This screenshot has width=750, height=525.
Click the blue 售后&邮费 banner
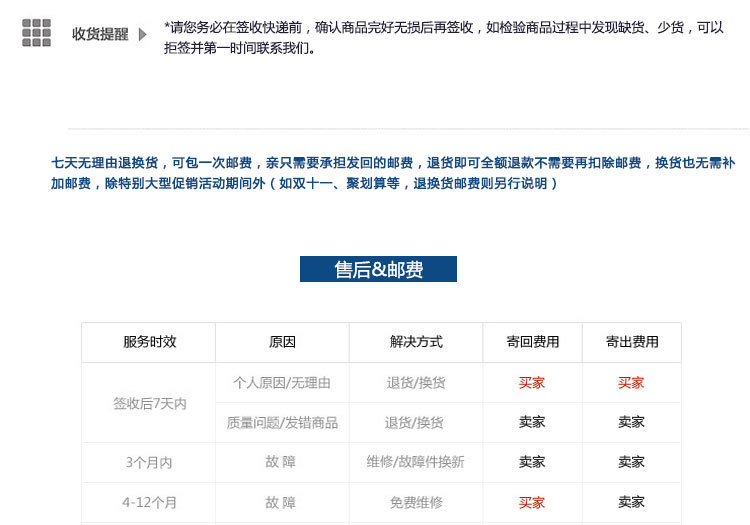tap(378, 269)
